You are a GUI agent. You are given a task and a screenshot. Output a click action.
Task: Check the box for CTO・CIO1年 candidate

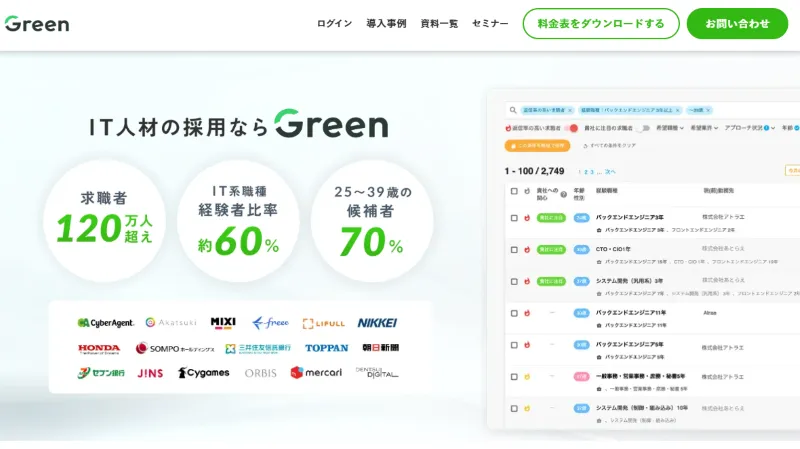pyautogui.click(x=514, y=250)
